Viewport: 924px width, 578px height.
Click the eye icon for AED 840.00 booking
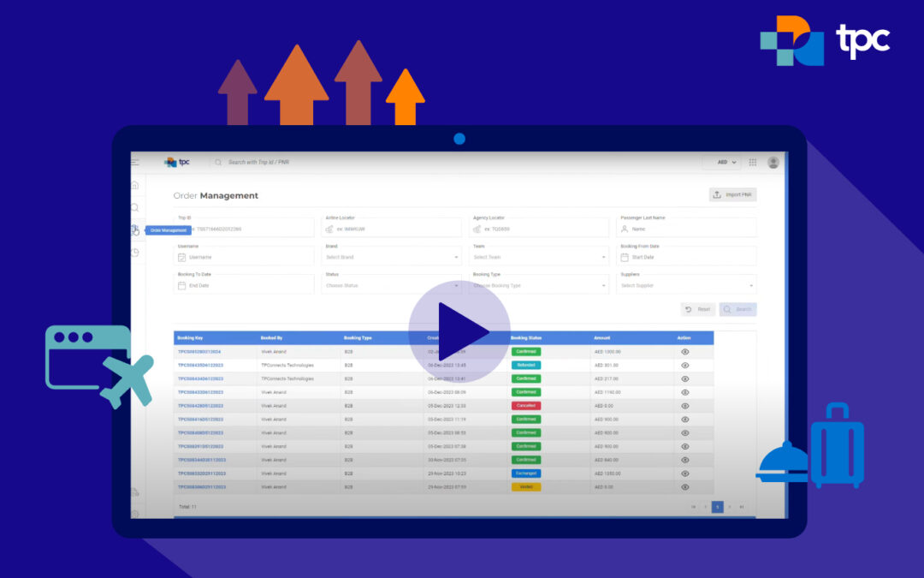(x=684, y=460)
